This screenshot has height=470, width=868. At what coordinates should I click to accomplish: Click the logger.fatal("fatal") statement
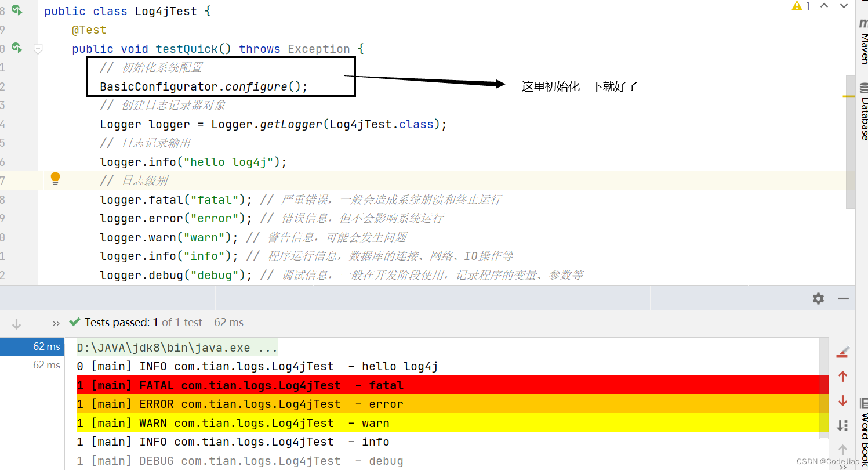click(x=176, y=200)
